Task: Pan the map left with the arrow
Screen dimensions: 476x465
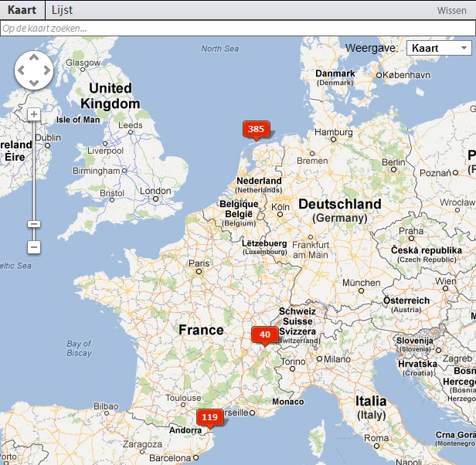Action: (22, 71)
